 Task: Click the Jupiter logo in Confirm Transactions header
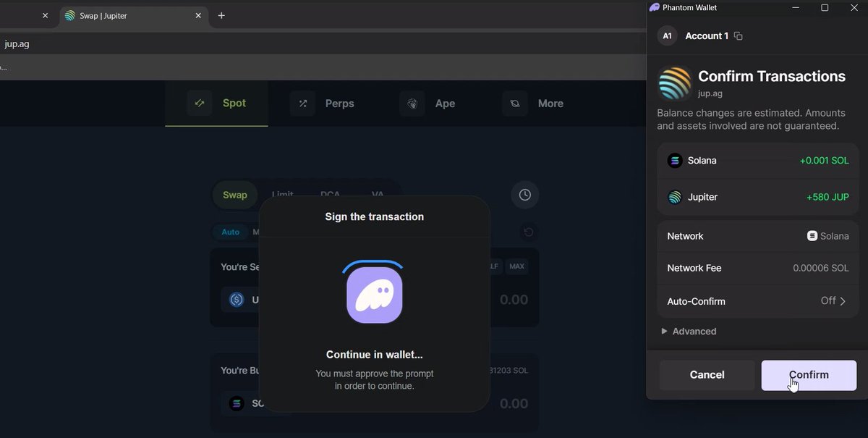(x=675, y=84)
